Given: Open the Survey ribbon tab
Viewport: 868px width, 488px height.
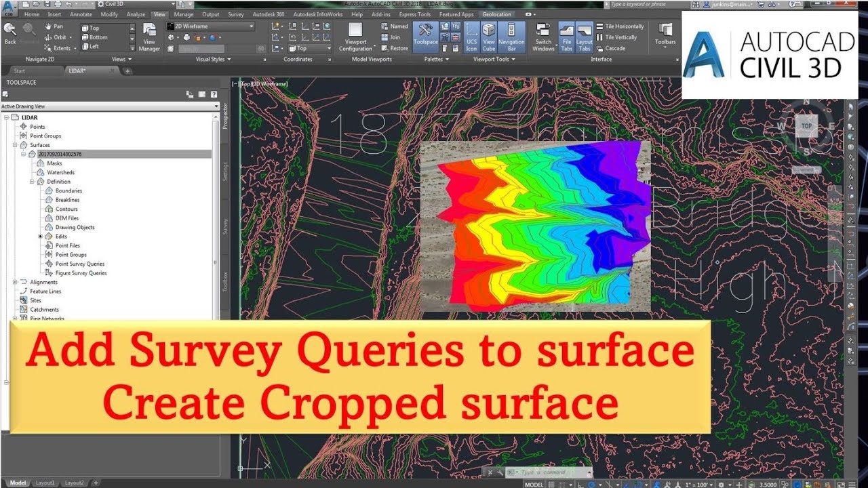Looking at the screenshot, I should click(236, 14).
